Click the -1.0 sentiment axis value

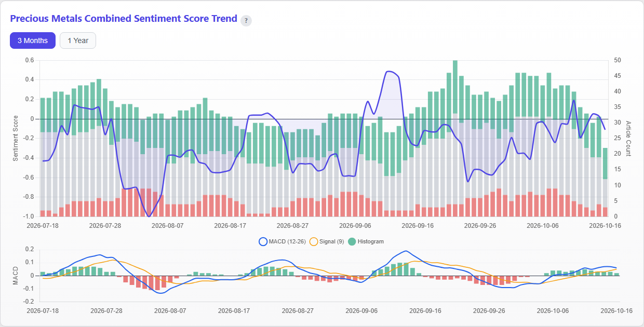click(28, 216)
